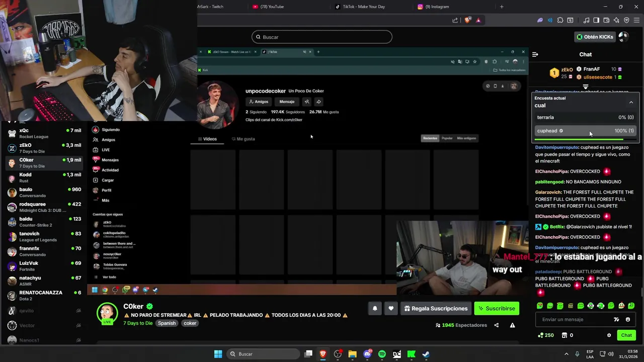Open Kodd channel in sidebar
644x362 pixels.
point(44,177)
